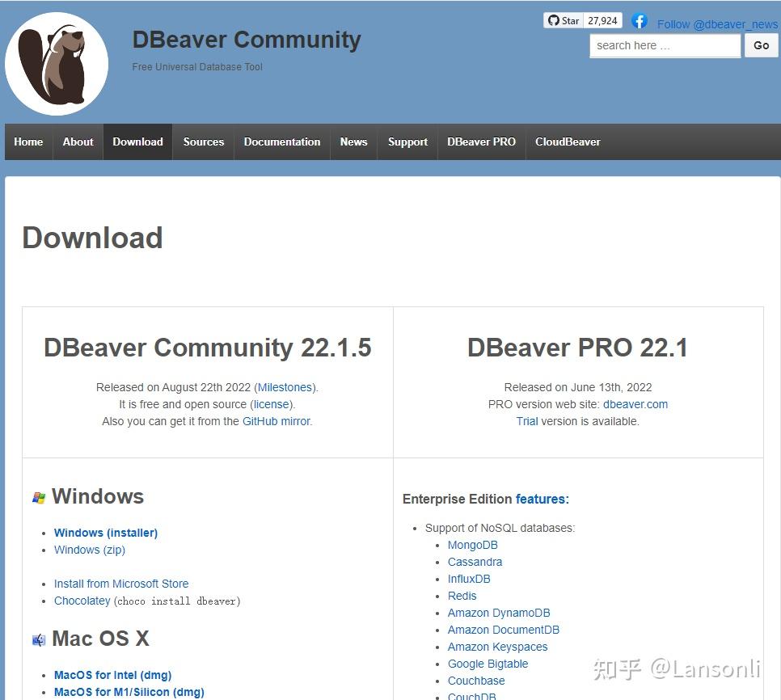781x700 pixels.
Task: Download Windows (zip)
Action: click(90, 550)
